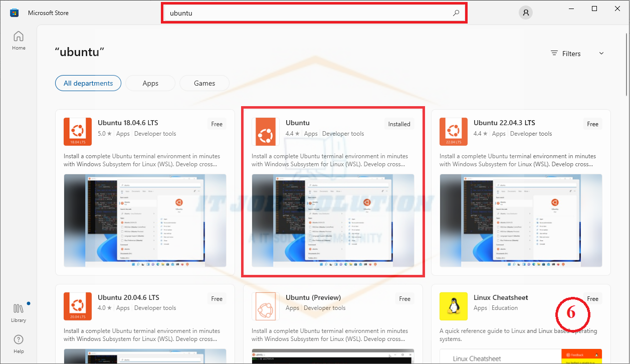This screenshot has width=630, height=364.
Task: Open the Ubuntu app screenshot thumbnail
Action: [x=333, y=220]
